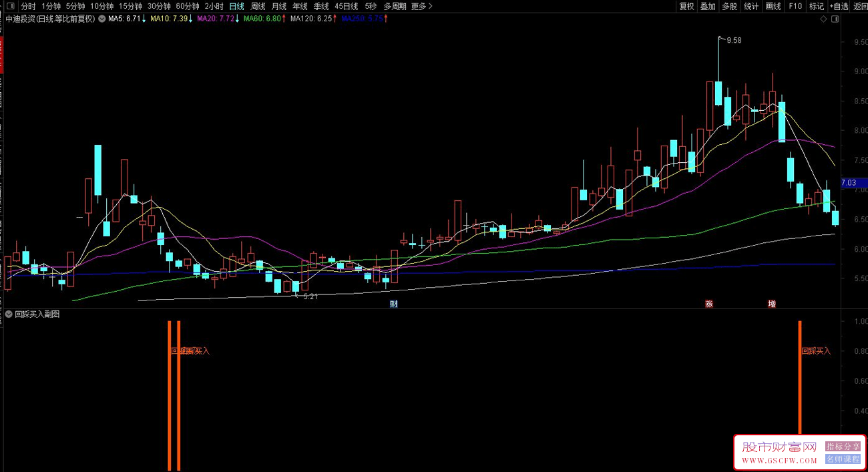Switch to 年线 yearly chart
Screen dimensions: 868x472
300,6
